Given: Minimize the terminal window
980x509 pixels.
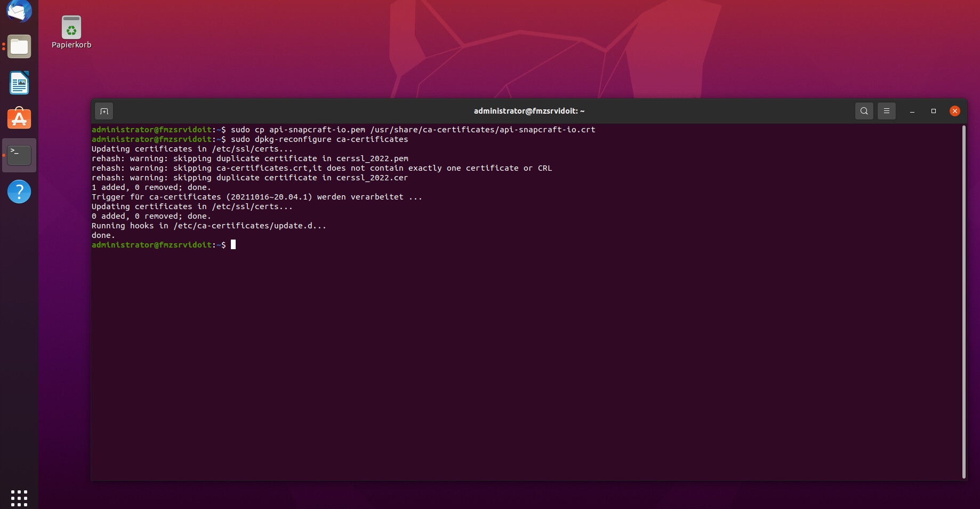Looking at the screenshot, I should click(x=912, y=111).
